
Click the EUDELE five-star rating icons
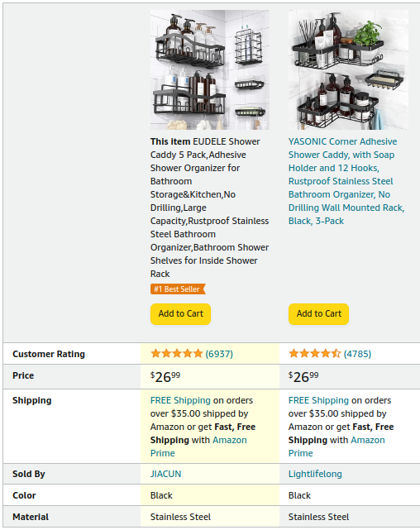coord(176,354)
